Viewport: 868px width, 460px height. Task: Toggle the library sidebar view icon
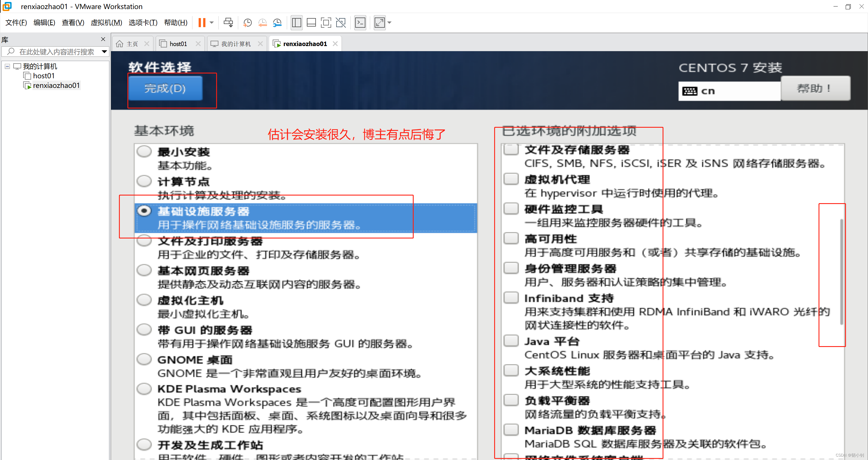[296, 23]
